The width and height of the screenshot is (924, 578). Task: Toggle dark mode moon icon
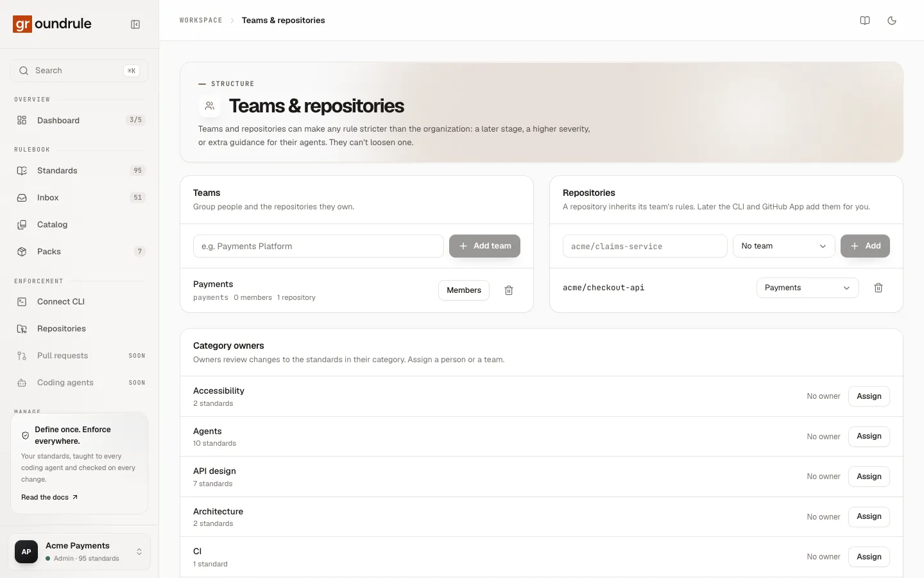pos(892,21)
